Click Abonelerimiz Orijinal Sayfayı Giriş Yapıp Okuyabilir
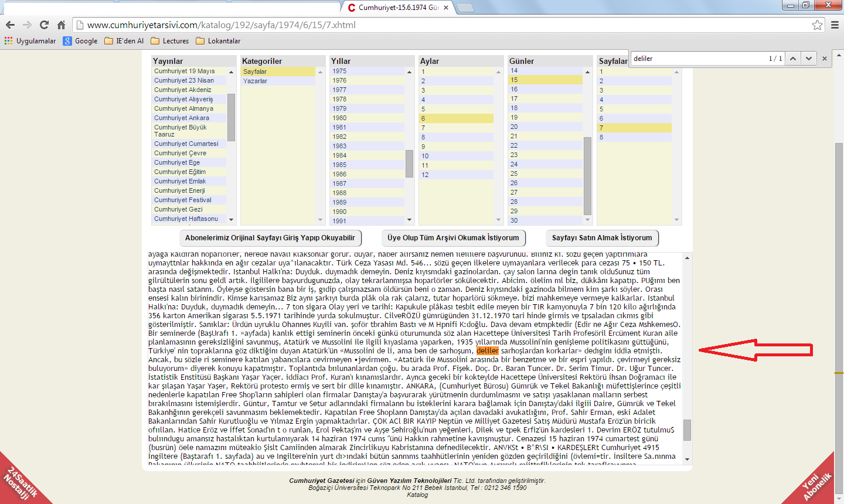Image resolution: width=844 pixels, height=504 pixels. [x=270, y=238]
